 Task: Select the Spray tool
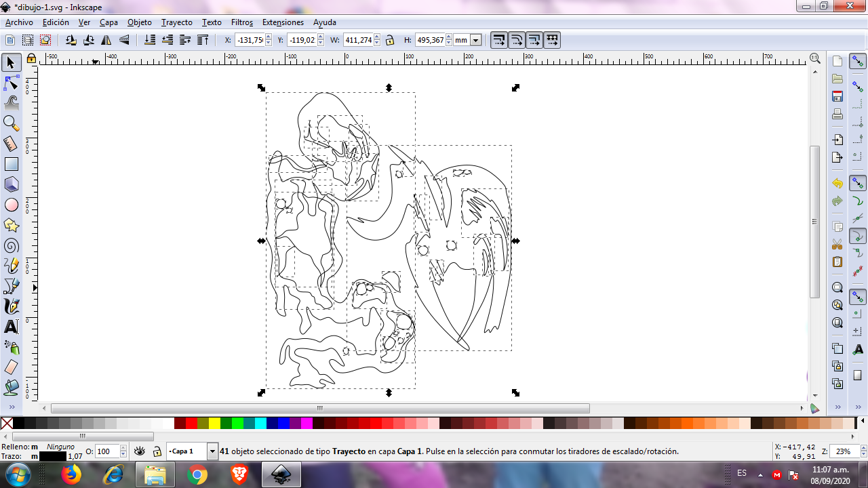tap(11, 347)
